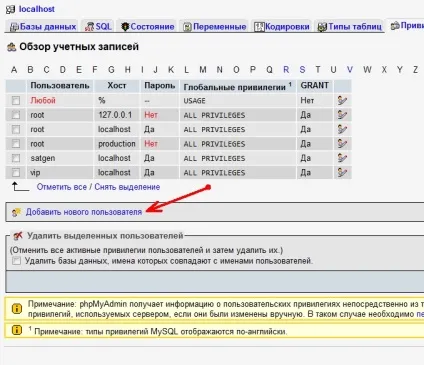Click the Пользователь column header
424x365 pixels.
click(x=60, y=86)
